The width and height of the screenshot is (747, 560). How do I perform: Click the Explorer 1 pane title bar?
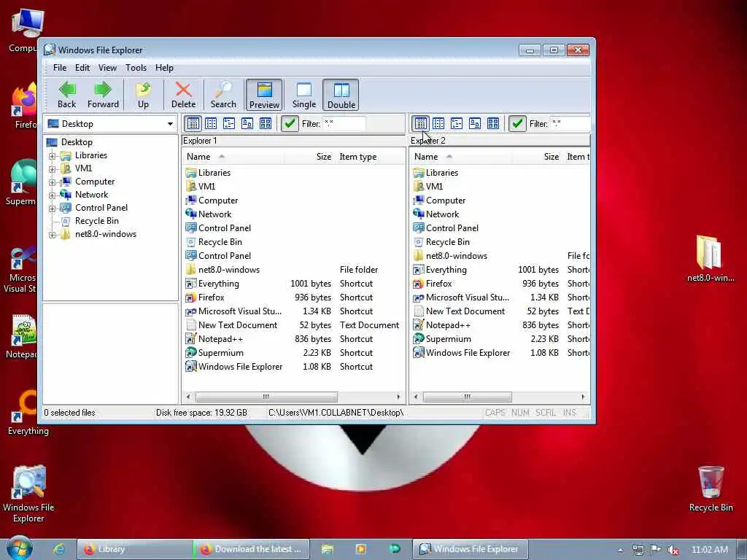293,141
